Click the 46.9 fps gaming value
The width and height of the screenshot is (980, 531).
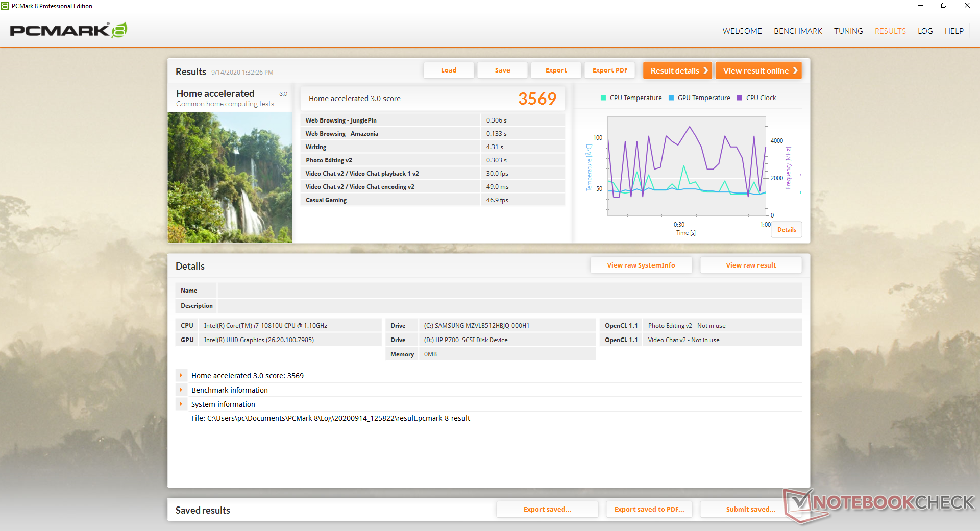point(497,200)
